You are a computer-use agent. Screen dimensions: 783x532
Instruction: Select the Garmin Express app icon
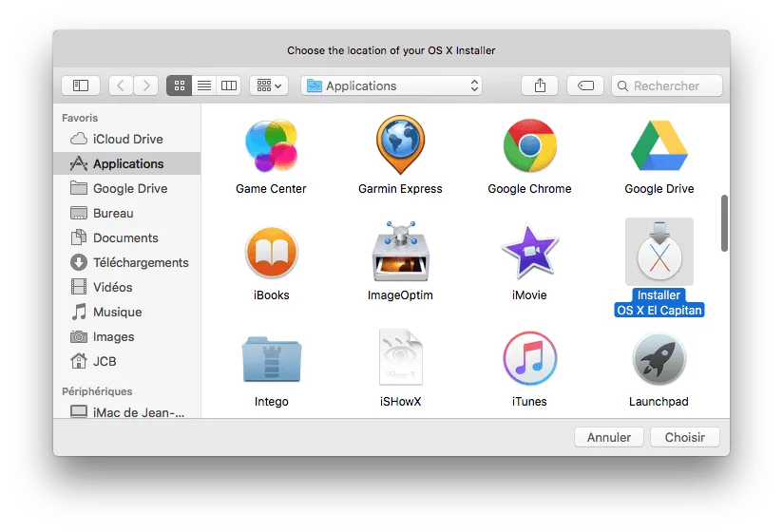pyautogui.click(x=400, y=144)
